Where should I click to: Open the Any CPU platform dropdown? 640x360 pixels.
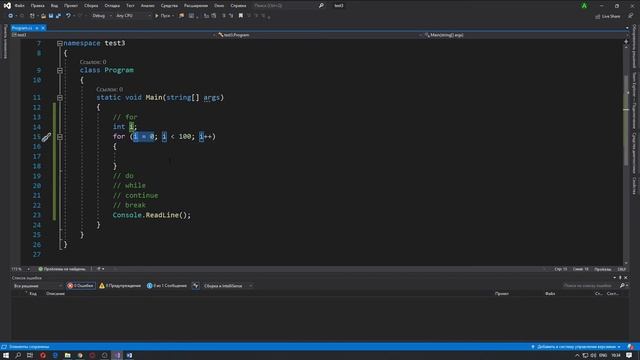(x=133, y=16)
